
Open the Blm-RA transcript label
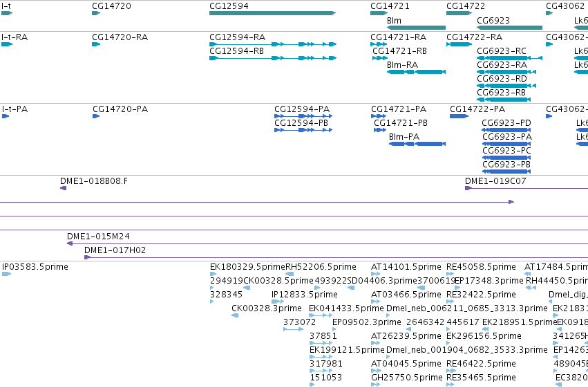[x=402, y=65]
